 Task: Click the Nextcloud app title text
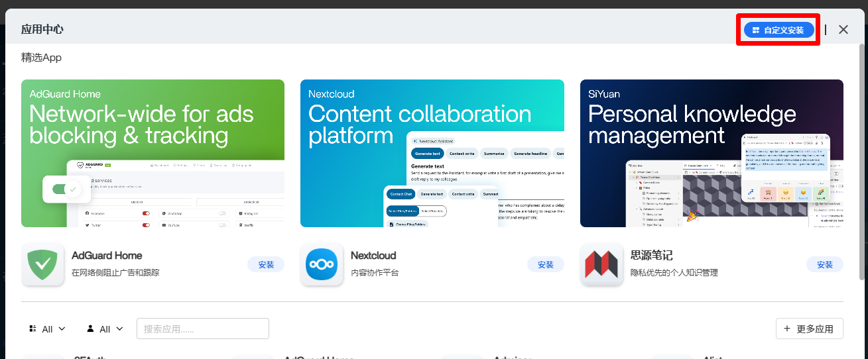373,256
